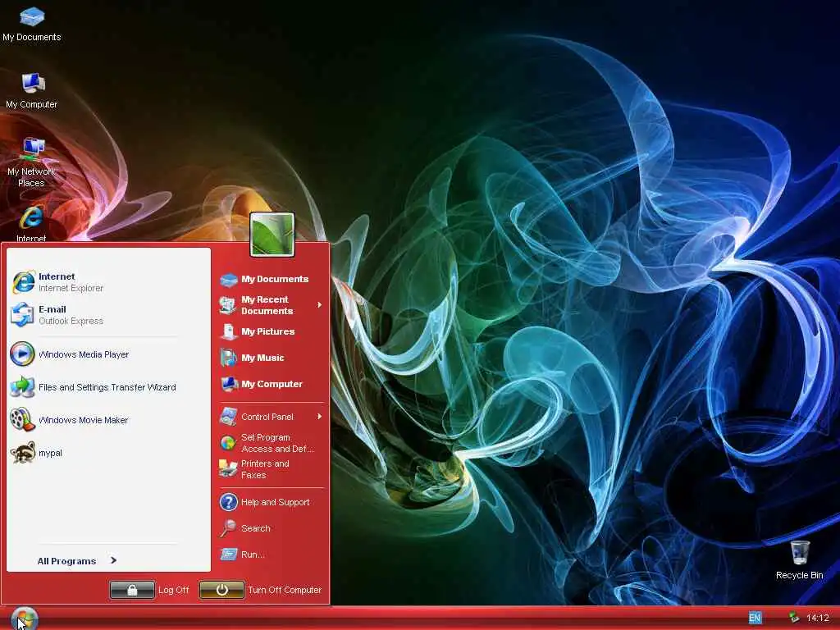
Task: Open My Music folder
Action: click(253, 358)
